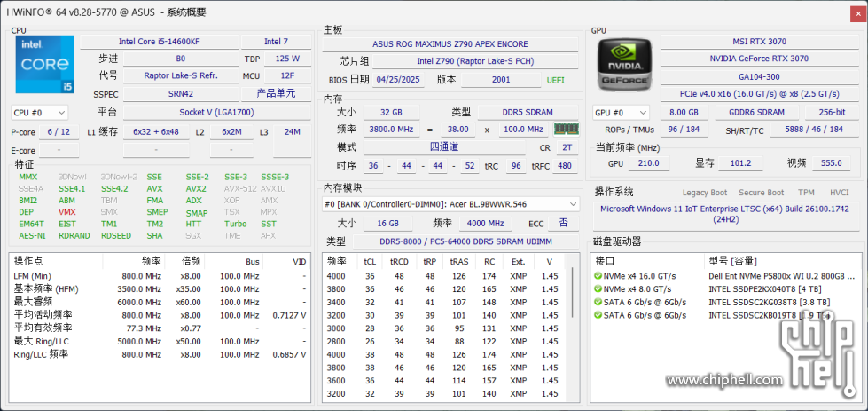Image resolution: width=868 pixels, height=411 pixels.
Task: Click the Turbo feature flag
Action: (x=235, y=224)
